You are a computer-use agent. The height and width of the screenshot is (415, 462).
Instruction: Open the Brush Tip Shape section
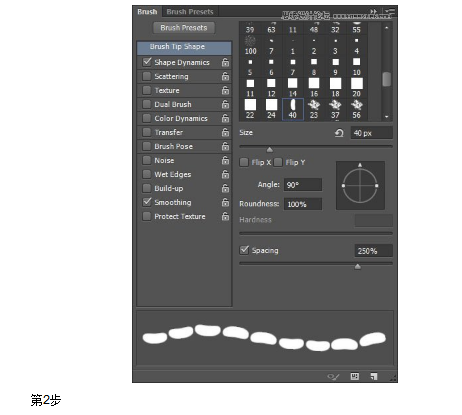[184, 47]
